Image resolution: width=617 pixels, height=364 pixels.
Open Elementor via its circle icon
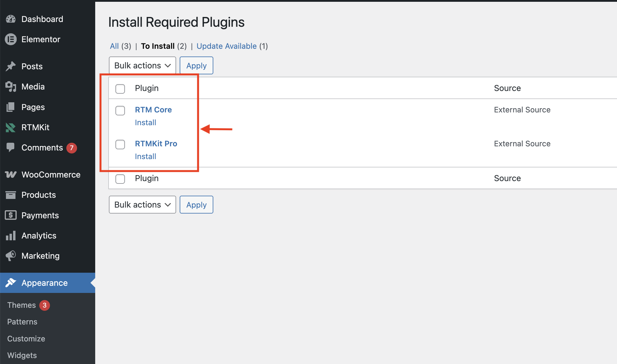coord(11,39)
